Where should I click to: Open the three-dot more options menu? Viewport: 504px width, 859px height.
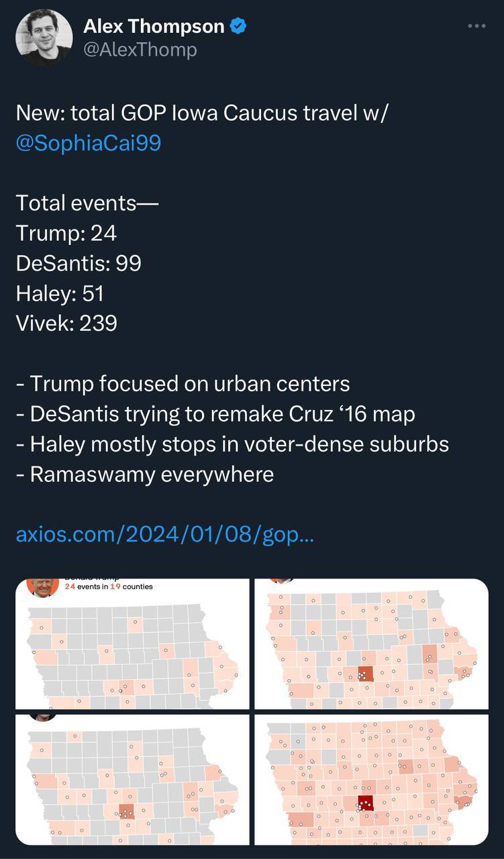coord(476,26)
